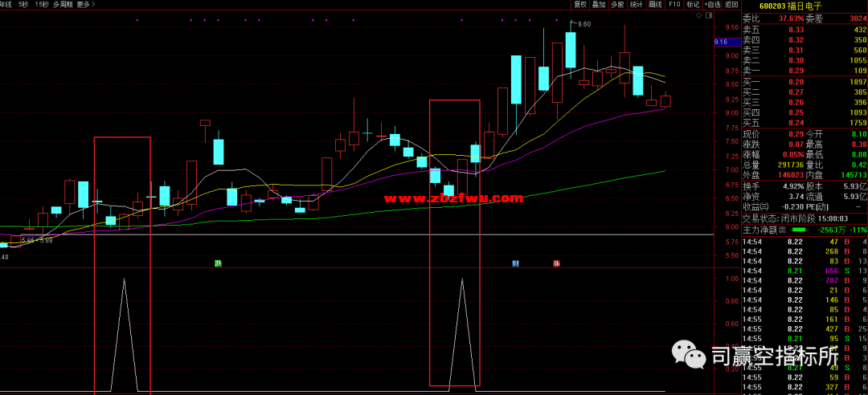Select the 买二 8.27 order row
The width and height of the screenshot is (868, 395).
point(805,92)
